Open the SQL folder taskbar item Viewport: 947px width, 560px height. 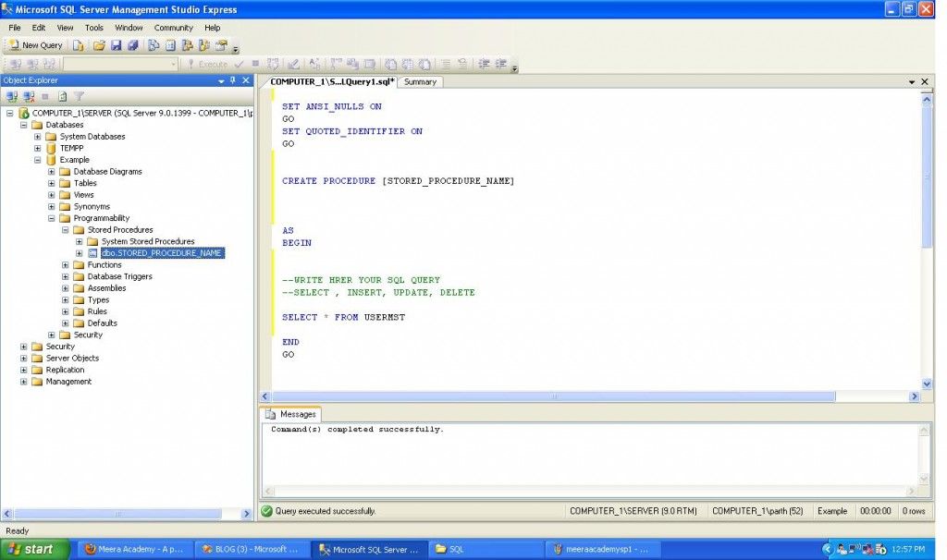coord(486,549)
